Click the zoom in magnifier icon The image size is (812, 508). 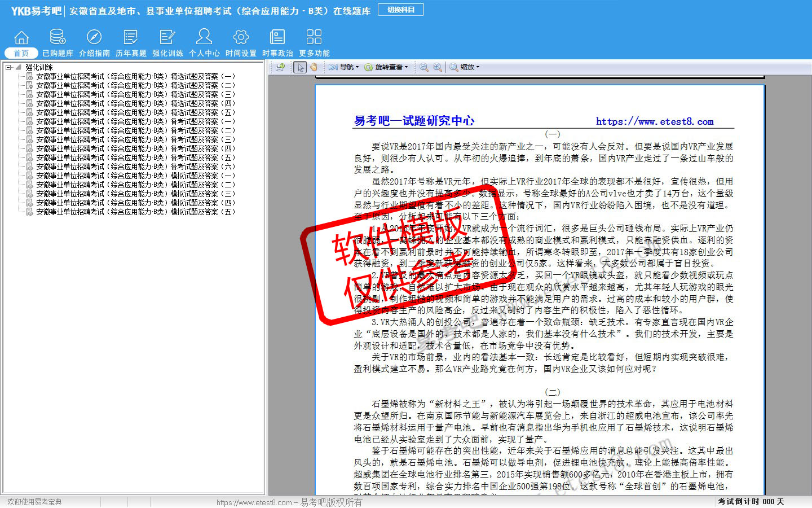(x=437, y=67)
